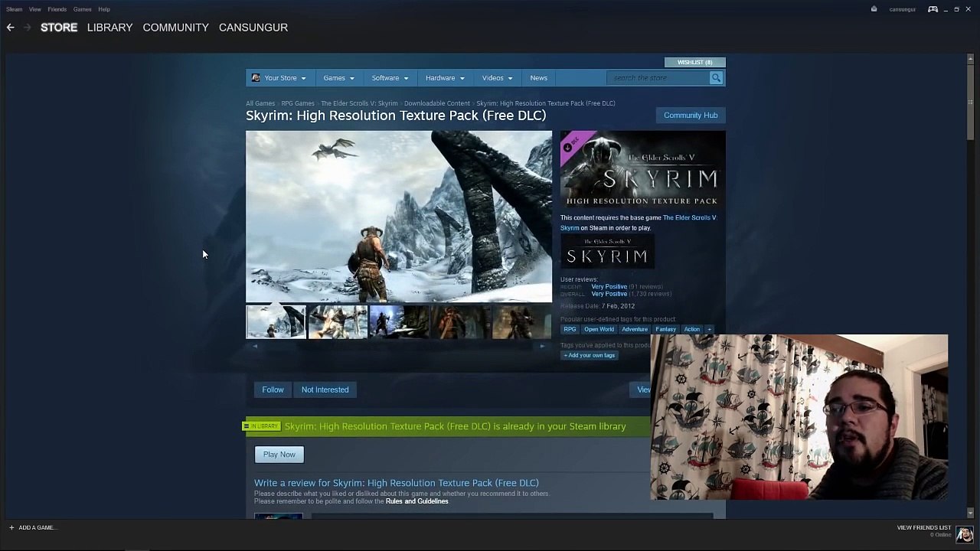980x551 pixels.
Task: Select the Fantasy tag
Action: click(x=666, y=330)
